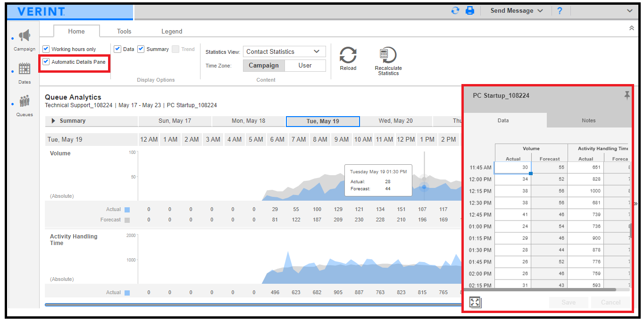This screenshot has width=644, height=322.
Task: Click the 6 AM hour column header
Action: click(277, 139)
